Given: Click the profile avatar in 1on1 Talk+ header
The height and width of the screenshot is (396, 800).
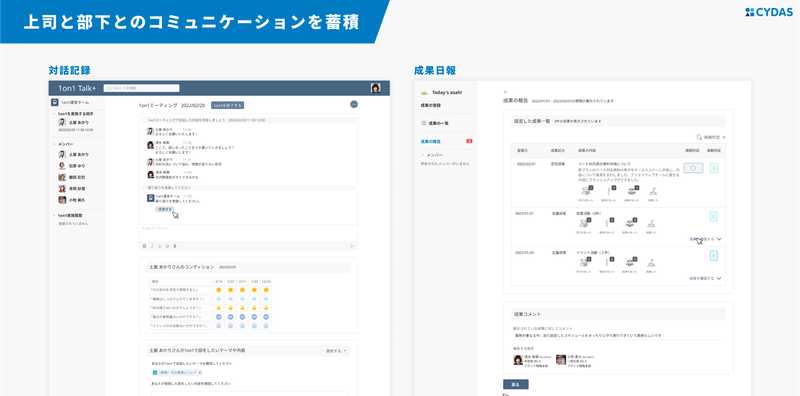Looking at the screenshot, I should click(376, 88).
